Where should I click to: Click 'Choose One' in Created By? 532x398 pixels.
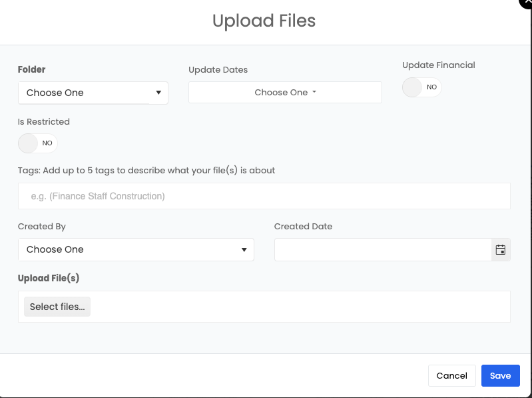pos(55,249)
